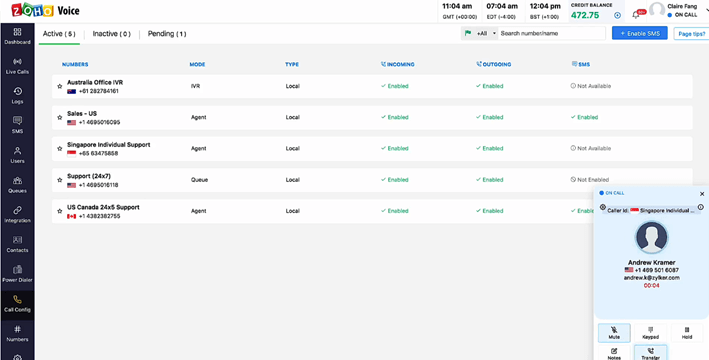Click Not Available SMS for Australia Office
This screenshot has width=709, height=360.
pyautogui.click(x=591, y=86)
